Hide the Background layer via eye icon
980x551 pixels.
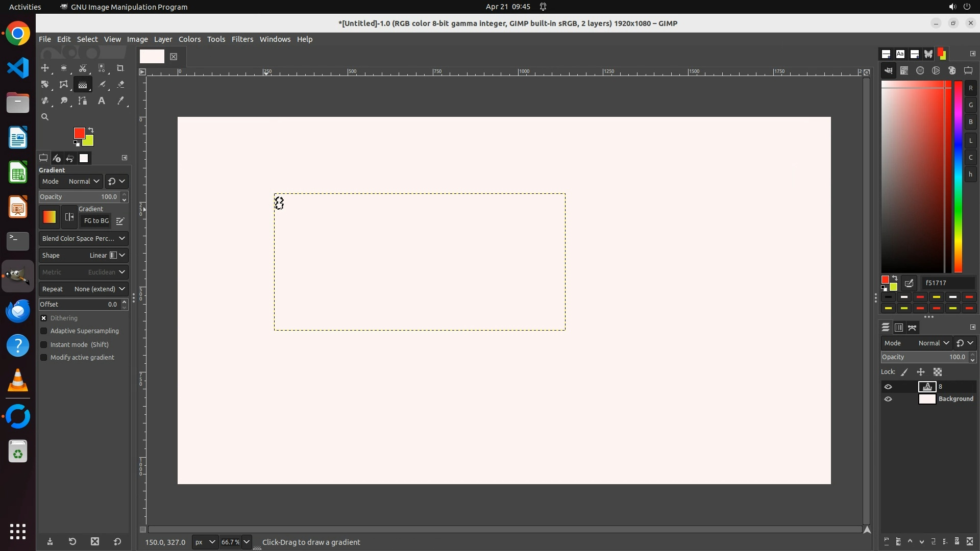888,399
